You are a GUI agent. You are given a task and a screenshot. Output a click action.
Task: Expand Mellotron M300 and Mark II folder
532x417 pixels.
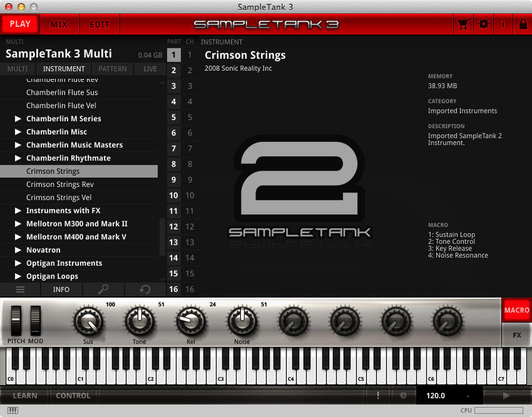pos(18,224)
